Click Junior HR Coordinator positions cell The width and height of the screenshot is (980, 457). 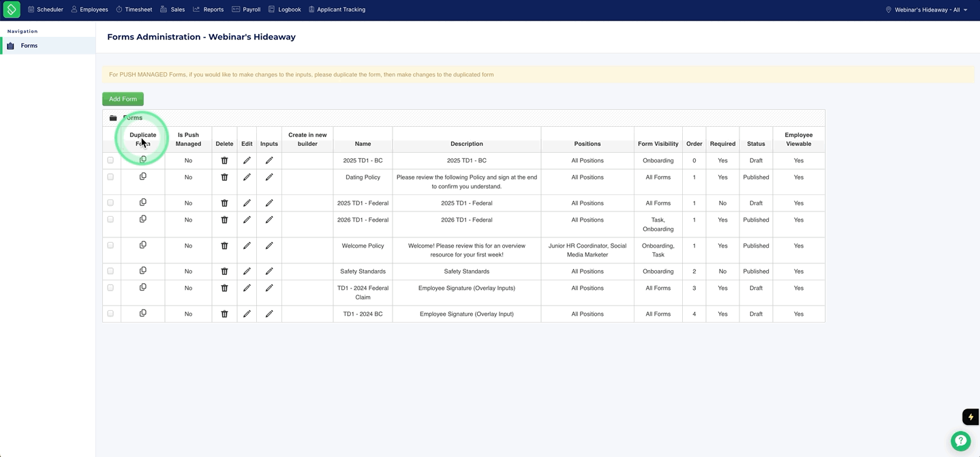click(x=587, y=250)
